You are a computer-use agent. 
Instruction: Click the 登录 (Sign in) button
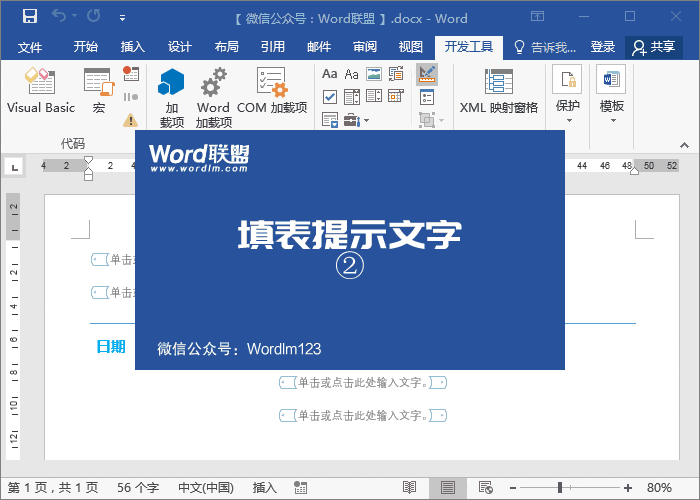click(603, 46)
